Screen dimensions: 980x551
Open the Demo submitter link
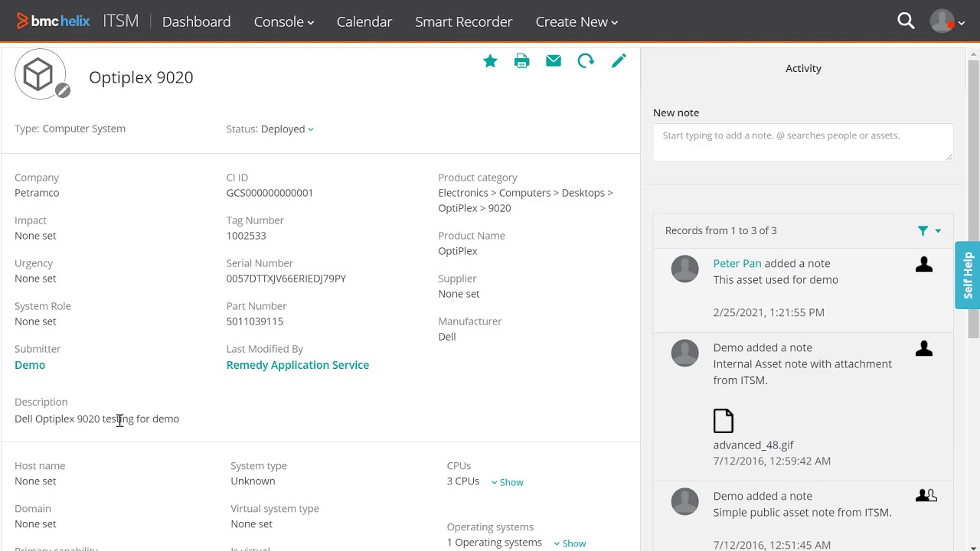[30, 365]
